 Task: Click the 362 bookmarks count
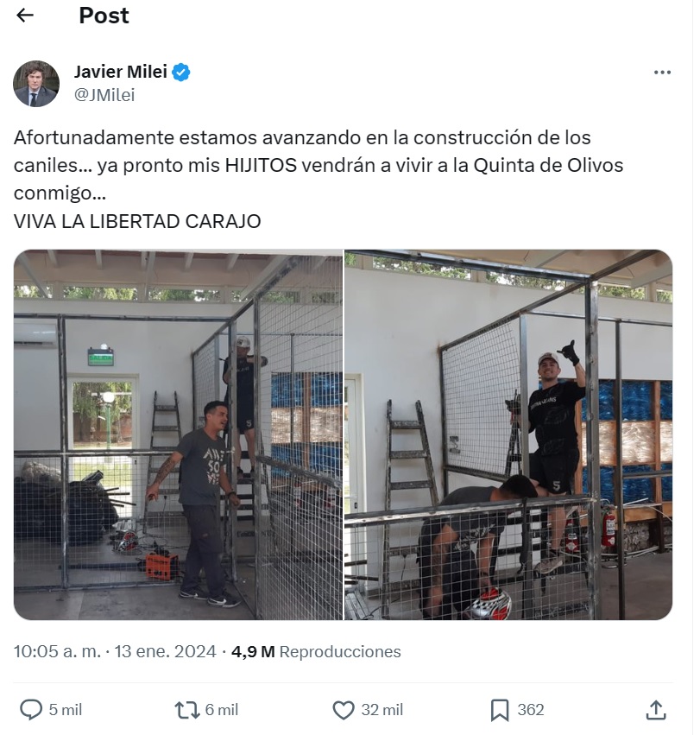[531, 710]
